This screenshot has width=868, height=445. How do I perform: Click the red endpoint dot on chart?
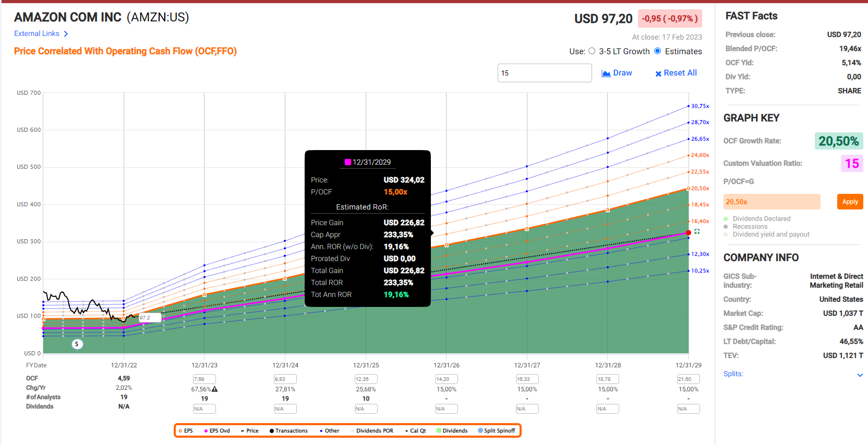click(689, 232)
